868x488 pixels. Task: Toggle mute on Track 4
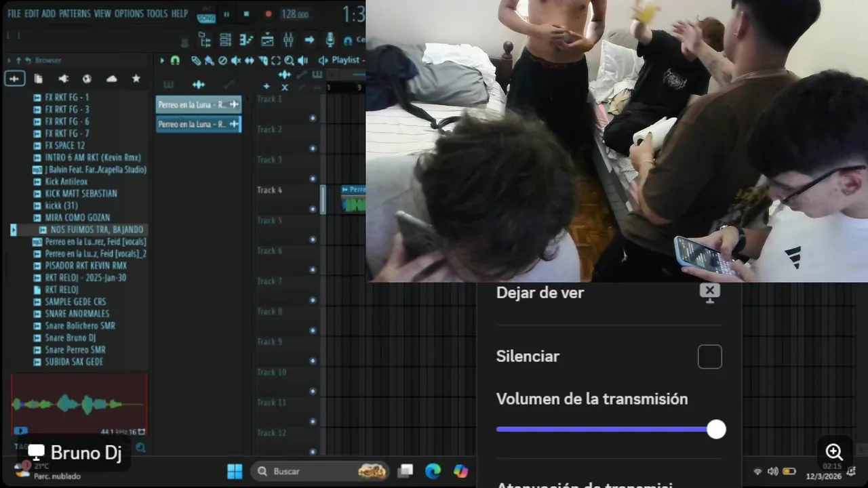point(313,209)
